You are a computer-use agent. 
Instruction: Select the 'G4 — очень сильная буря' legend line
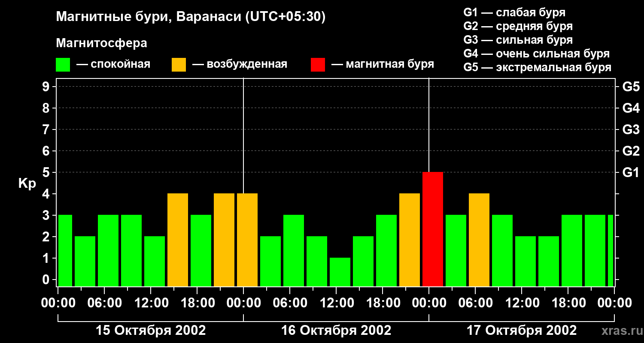(536, 54)
